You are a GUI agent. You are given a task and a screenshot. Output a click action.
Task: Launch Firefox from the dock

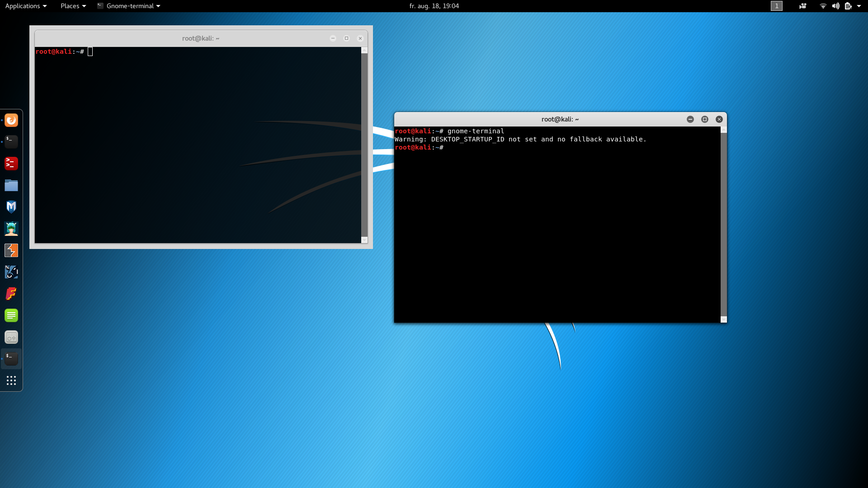(x=11, y=120)
